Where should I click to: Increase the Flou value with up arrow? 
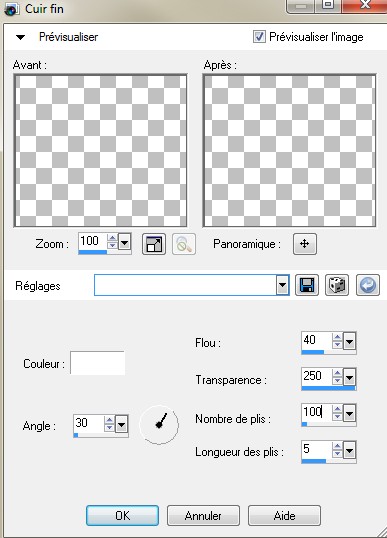[x=338, y=337]
